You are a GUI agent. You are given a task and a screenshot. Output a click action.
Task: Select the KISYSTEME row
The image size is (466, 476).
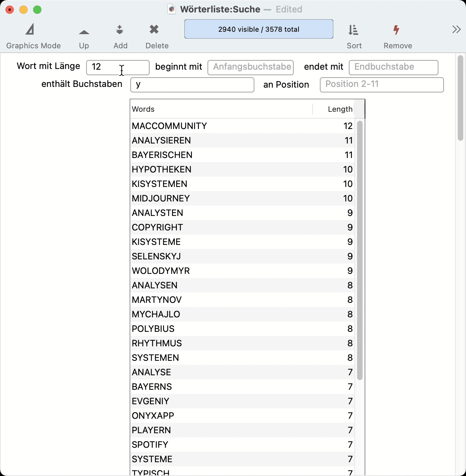tap(242, 242)
